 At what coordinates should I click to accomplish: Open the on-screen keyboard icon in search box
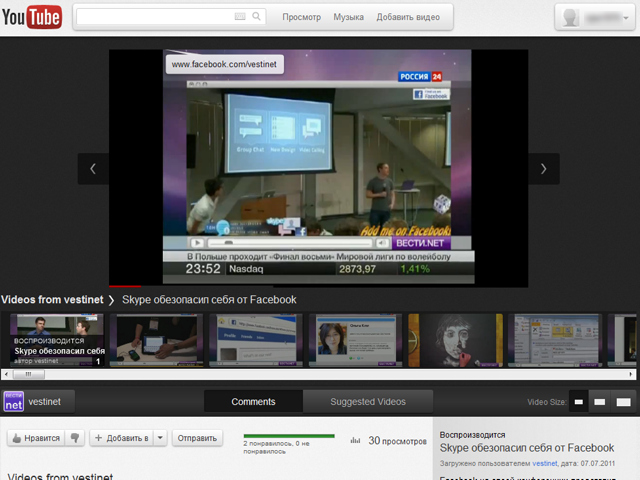point(240,17)
